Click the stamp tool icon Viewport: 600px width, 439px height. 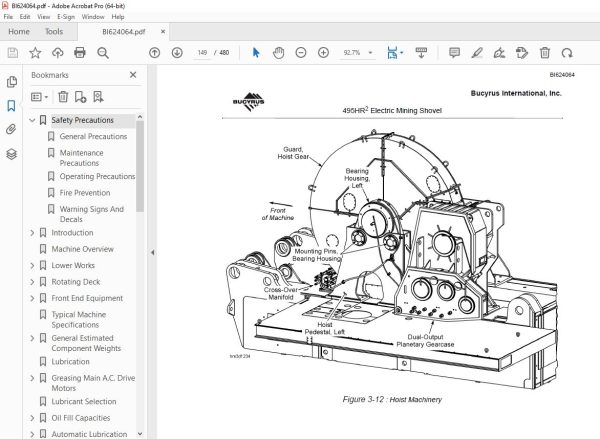[522, 52]
